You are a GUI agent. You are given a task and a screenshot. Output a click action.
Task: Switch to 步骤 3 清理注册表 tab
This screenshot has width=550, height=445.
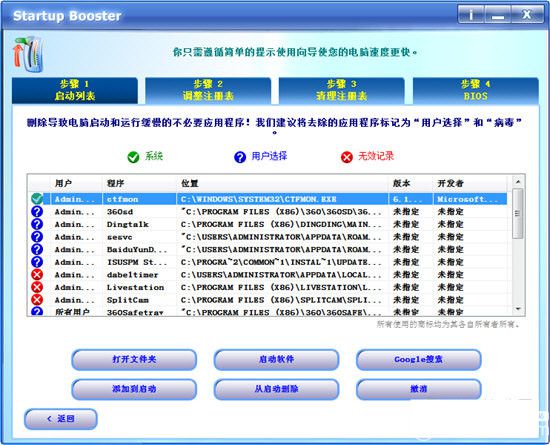point(342,90)
